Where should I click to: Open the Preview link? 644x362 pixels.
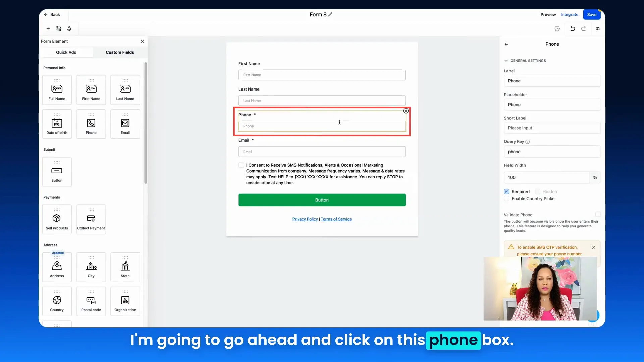pyautogui.click(x=548, y=14)
